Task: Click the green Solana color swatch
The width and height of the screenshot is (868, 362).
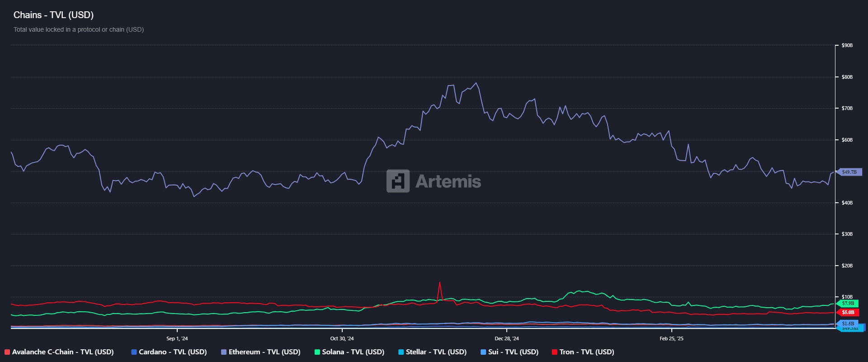Action: pyautogui.click(x=317, y=352)
